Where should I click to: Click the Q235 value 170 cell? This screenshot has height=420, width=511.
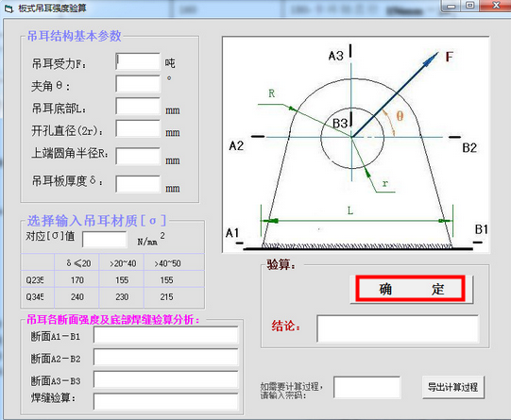point(77,279)
